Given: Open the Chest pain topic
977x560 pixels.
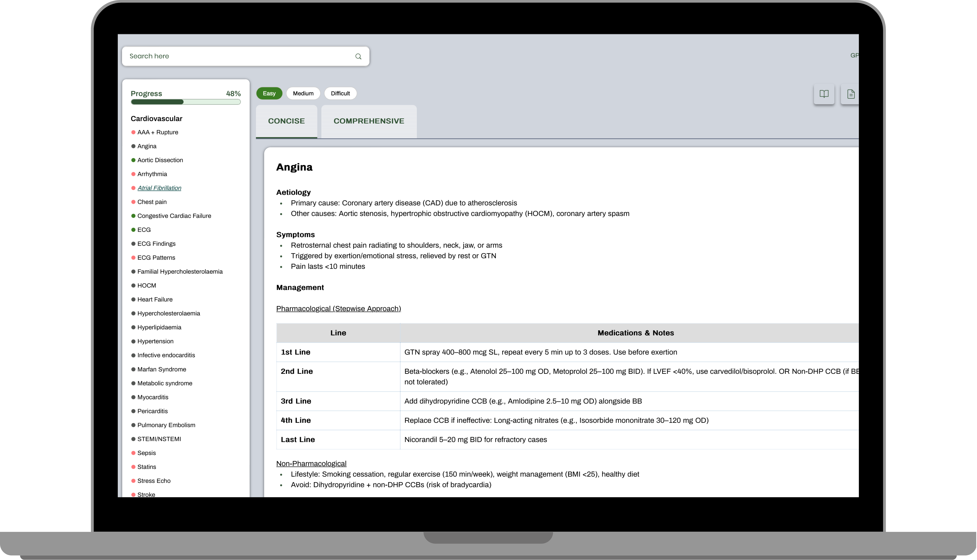Looking at the screenshot, I should pyautogui.click(x=152, y=202).
